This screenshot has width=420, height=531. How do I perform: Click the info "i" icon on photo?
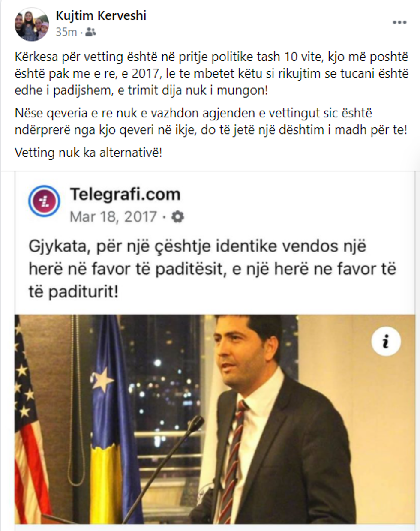click(386, 342)
